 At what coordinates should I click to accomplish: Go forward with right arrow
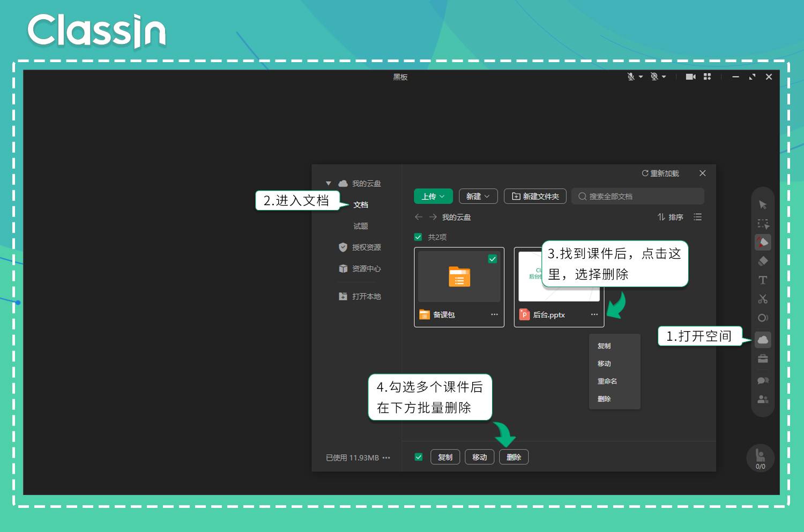[433, 217]
